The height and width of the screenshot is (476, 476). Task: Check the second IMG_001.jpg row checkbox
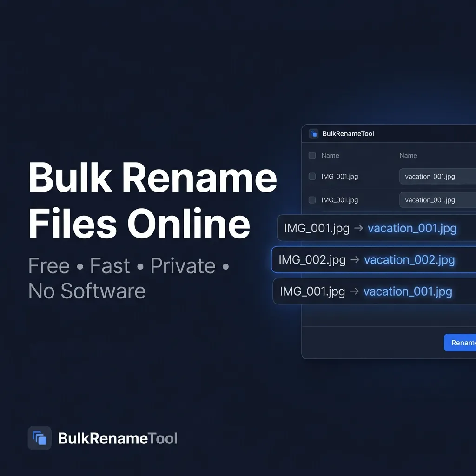point(312,200)
